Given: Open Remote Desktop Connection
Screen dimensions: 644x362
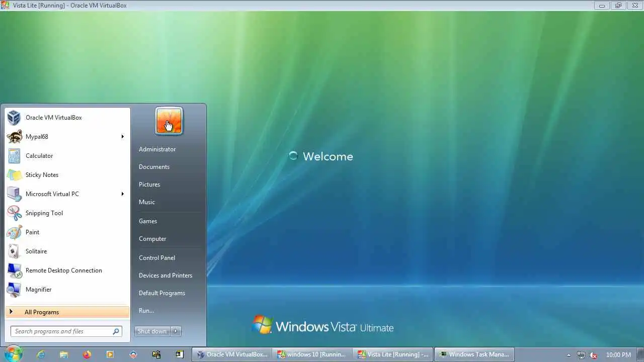Looking at the screenshot, I should (67, 270).
